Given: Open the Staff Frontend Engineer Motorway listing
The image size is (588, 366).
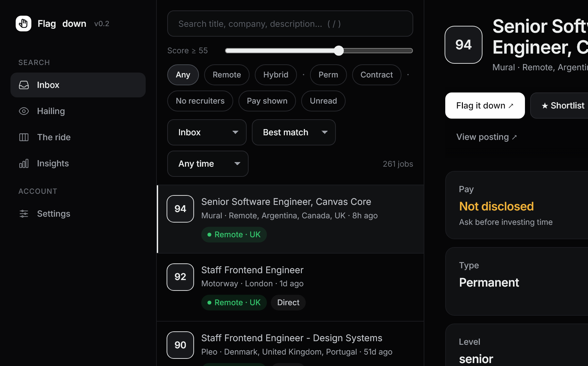Looking at the screenshot, I should click(291, 287).
